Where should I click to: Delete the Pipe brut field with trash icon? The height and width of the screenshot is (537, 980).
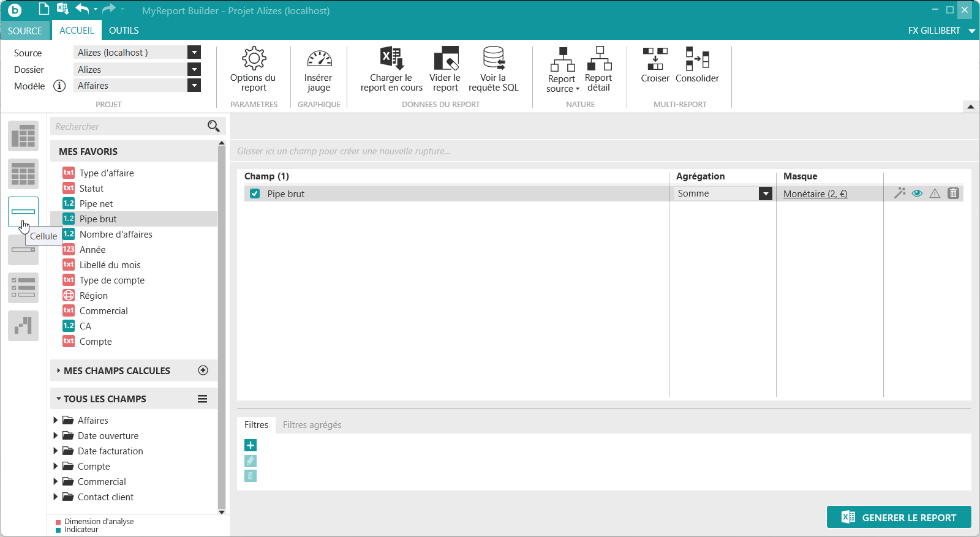point(953,193)
